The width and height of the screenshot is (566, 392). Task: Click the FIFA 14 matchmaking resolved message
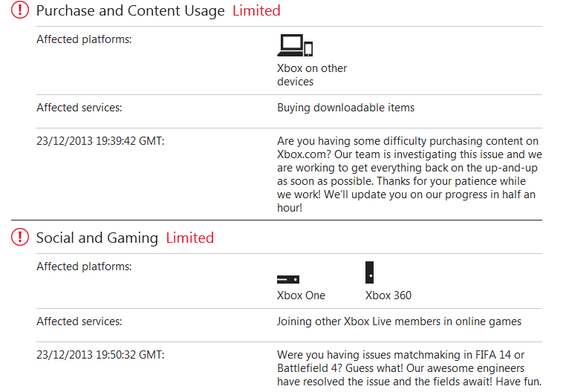pos(401,368)
